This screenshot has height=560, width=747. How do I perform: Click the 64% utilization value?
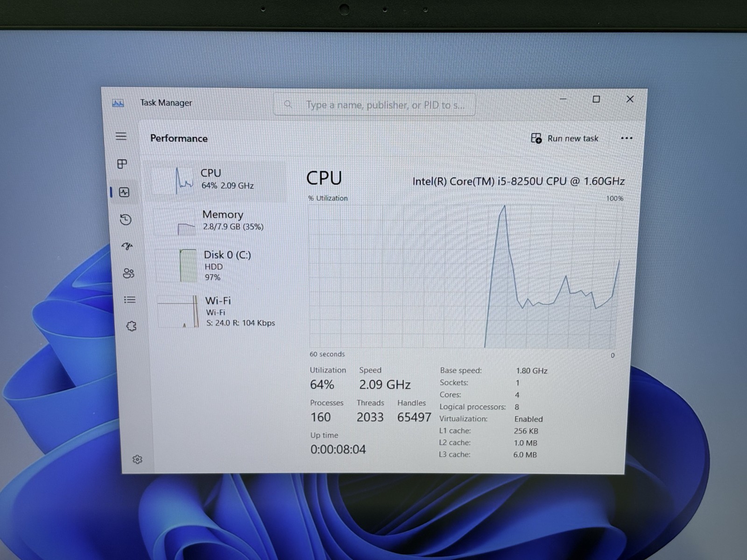pyautogui.click(x=322, y=385)
